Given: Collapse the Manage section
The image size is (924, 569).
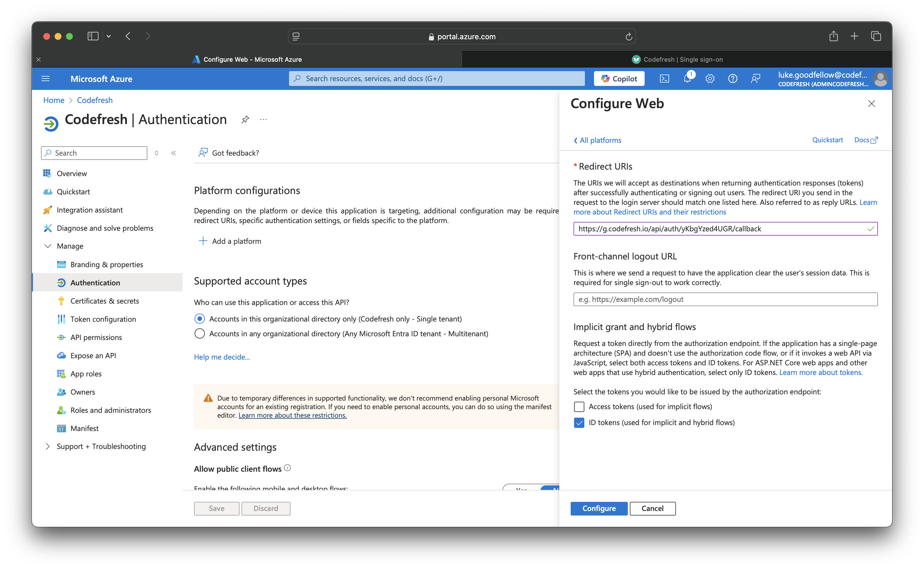Looking at the screenshot, I should [48, 246].
